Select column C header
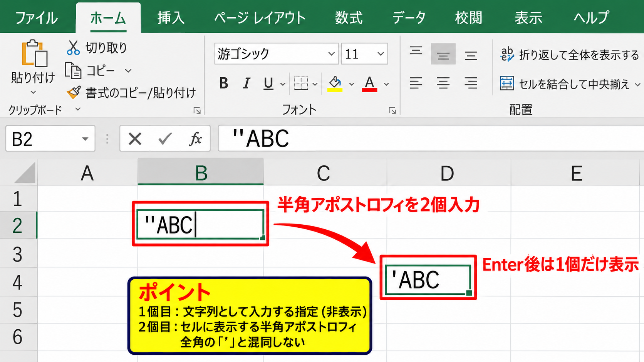The image size is (644, 362). [x=324, y=173]
